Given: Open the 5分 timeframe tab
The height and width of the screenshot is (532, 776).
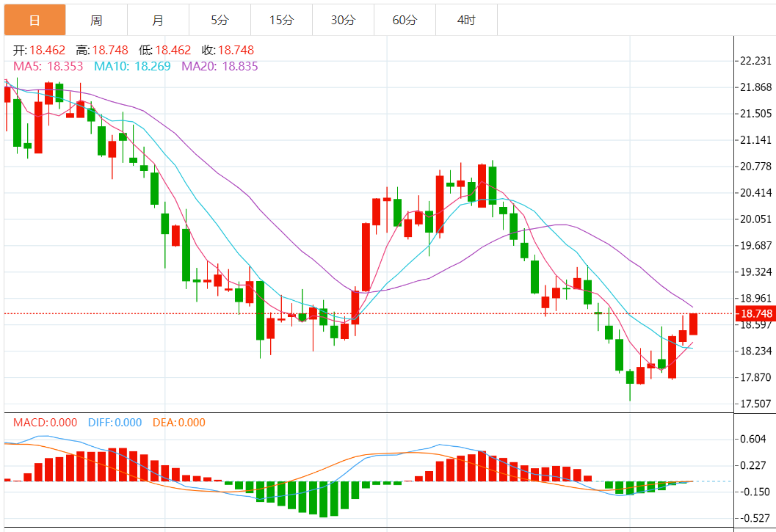Looking at the screenshot, I should click(x=220, y=20).
